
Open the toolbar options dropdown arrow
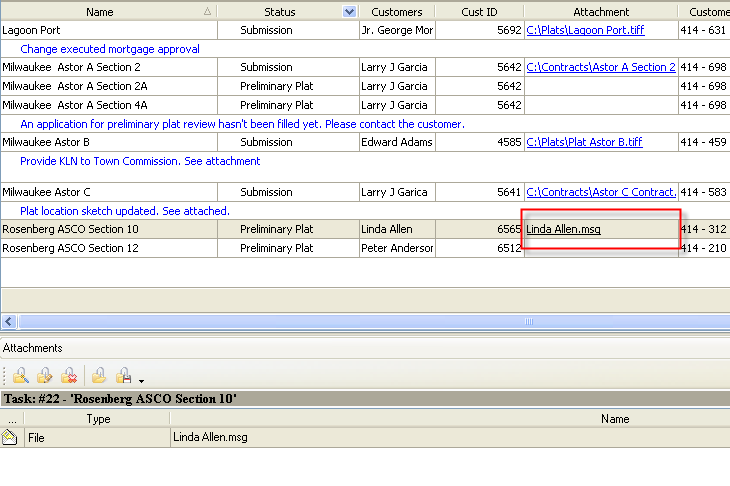pos(142,381)
